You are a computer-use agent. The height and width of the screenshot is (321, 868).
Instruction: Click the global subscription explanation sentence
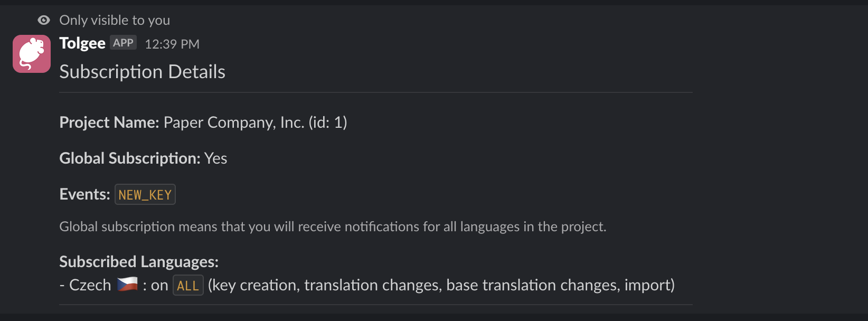click(333, 227)
